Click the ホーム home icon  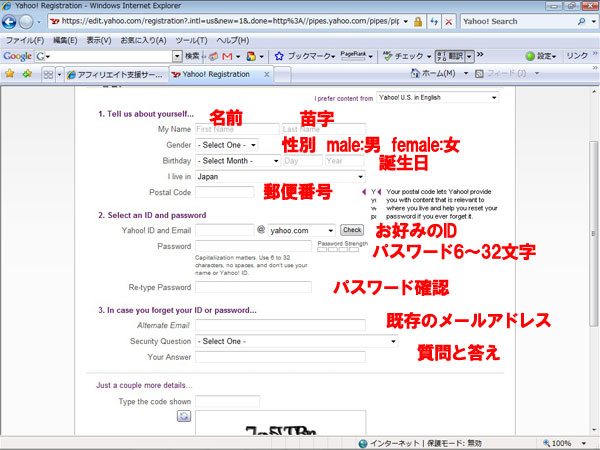[415, 73]
